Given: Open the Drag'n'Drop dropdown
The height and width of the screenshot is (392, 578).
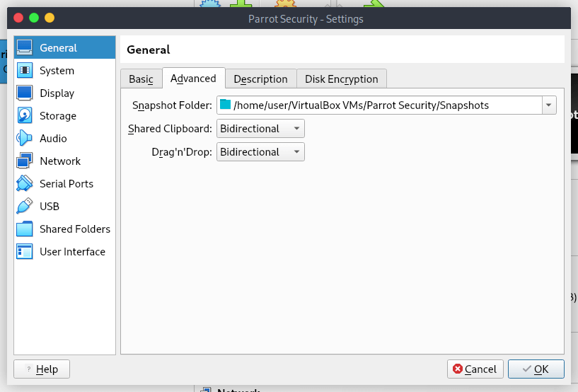Looking at the screenshot, I should pyautogui.click(x=260, y=152).
